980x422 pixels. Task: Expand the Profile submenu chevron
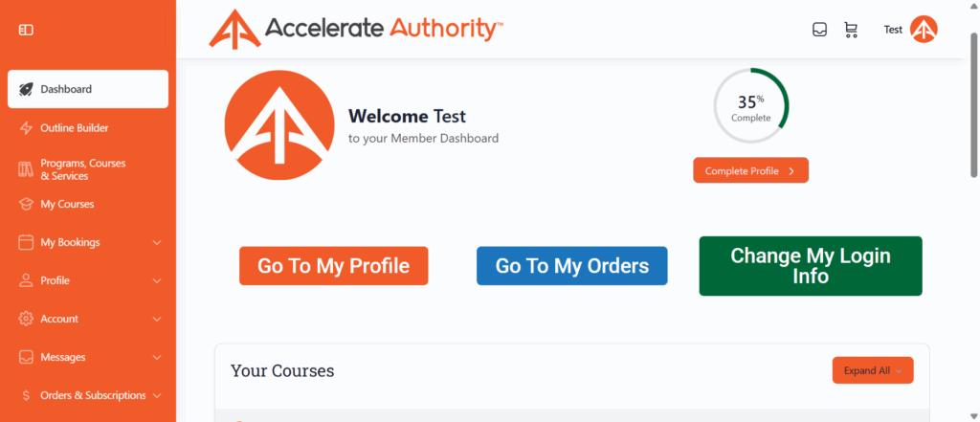(x=157, y=280)
